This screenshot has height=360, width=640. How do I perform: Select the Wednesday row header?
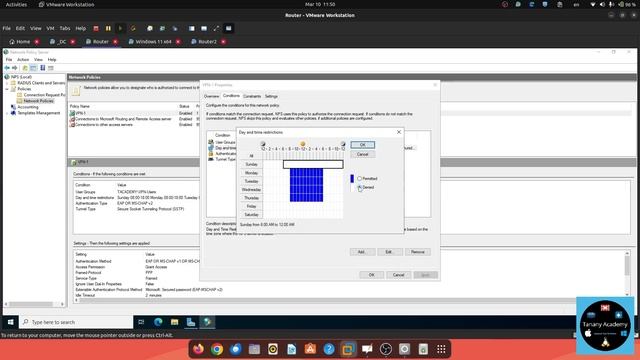point(251,189)
